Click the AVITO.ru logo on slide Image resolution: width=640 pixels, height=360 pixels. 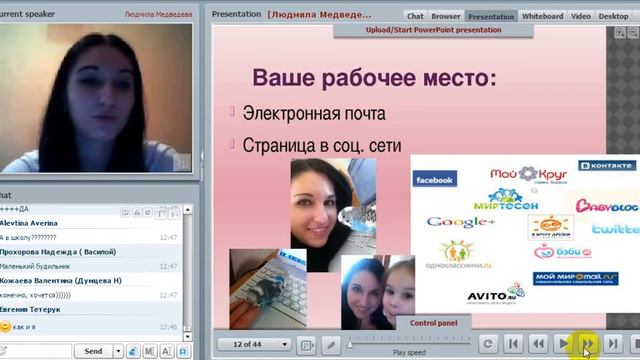(x=496, y=293)
